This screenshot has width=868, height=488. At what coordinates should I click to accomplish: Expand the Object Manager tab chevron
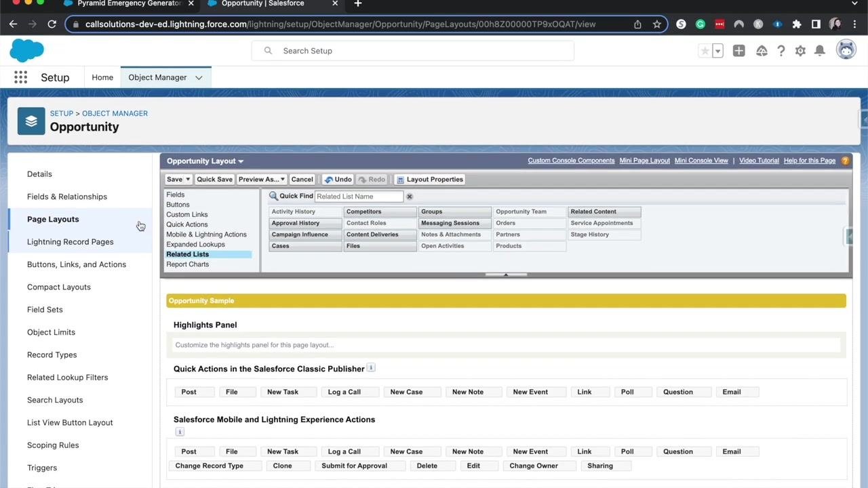199,77
